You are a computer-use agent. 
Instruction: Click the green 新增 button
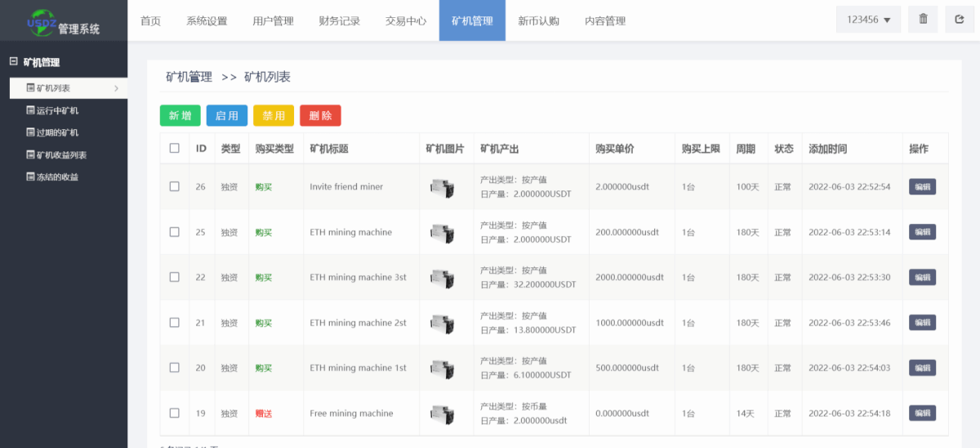click(180, 116)
